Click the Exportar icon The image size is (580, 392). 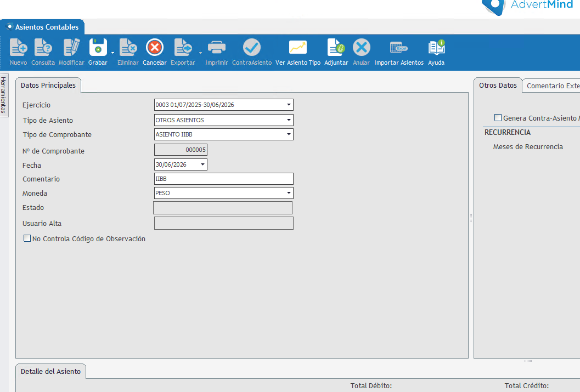pyautogui.click(x=183, y=48)
